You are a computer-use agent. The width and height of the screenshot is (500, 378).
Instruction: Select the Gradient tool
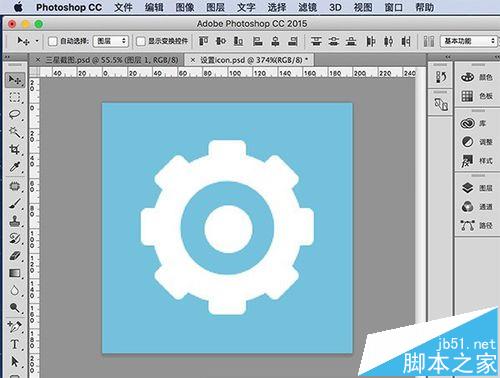(x=15, y=273)
